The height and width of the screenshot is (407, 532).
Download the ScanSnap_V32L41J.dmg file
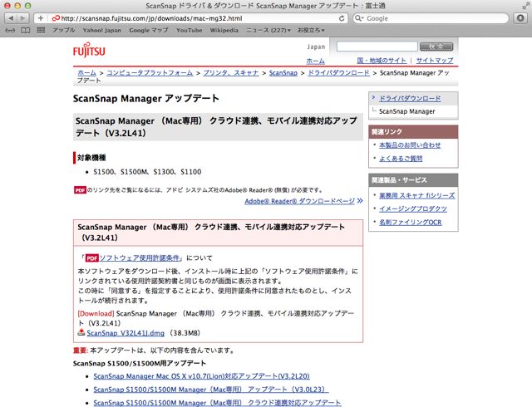point(126,333)
